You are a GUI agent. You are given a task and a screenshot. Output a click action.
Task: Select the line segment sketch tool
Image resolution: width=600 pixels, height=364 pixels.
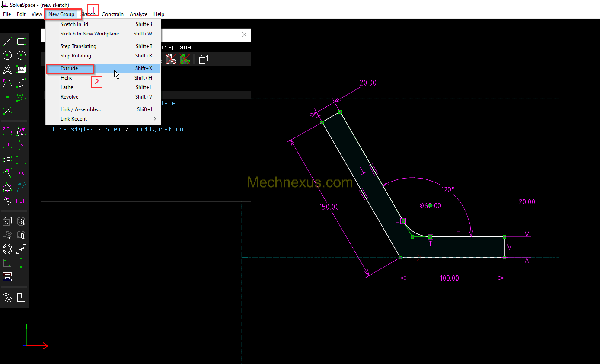tap(7, 42)
